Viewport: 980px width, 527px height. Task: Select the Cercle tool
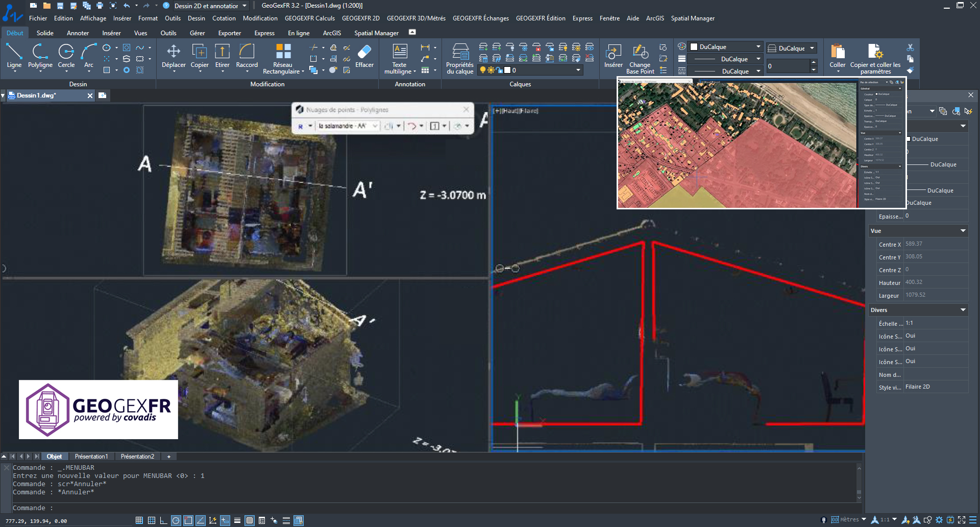pos(66,56)
